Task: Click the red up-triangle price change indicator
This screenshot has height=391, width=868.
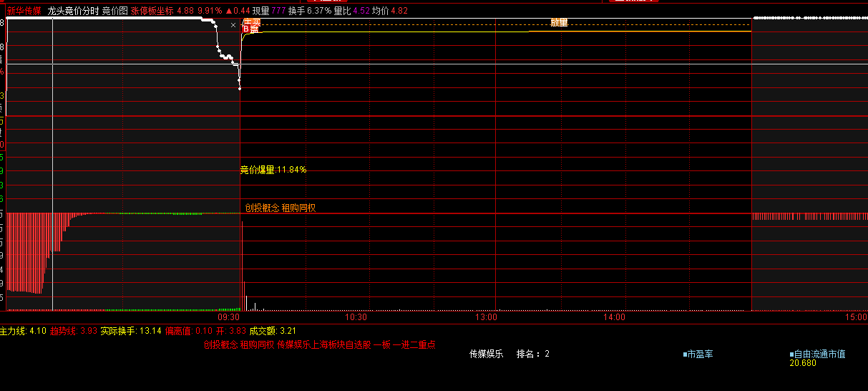Action: click(x=228, y=11)
